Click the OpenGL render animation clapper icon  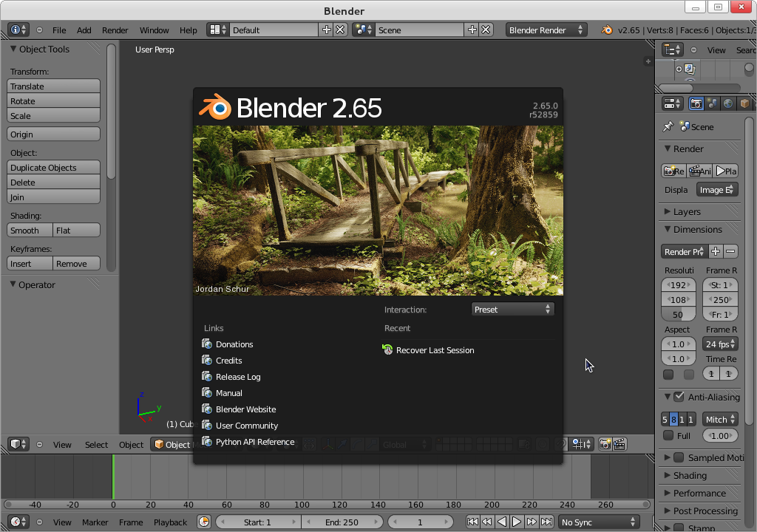(x=619, y=444)
